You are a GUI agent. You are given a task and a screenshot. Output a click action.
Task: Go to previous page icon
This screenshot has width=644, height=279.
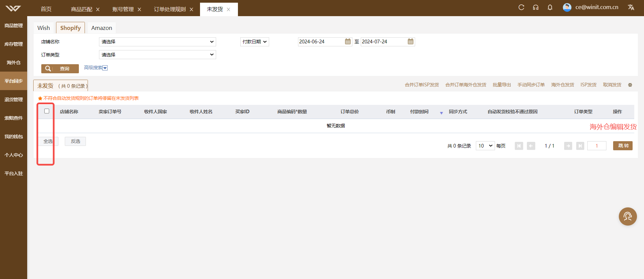[x=531, y=146]
